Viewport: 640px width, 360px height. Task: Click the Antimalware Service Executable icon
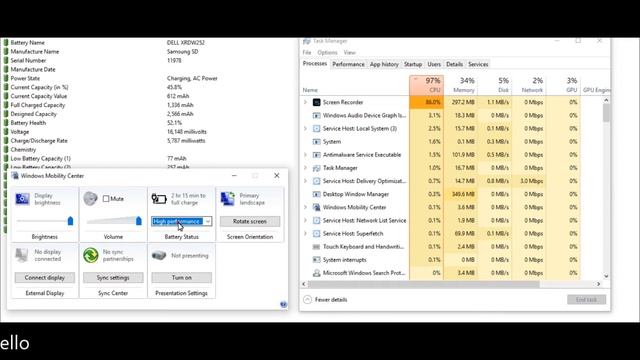pyautogui.click(x=316, y=155)
